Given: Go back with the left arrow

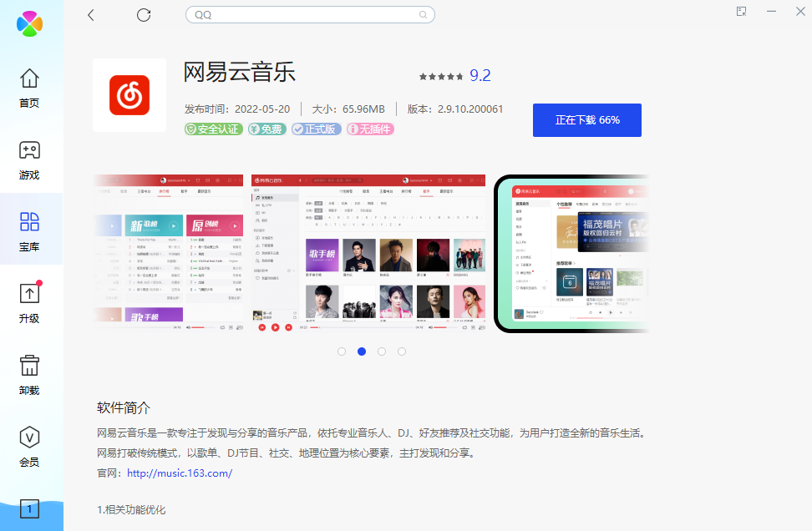Looking at the screenshot, I should pyautogui.click(x=91, y=15).
